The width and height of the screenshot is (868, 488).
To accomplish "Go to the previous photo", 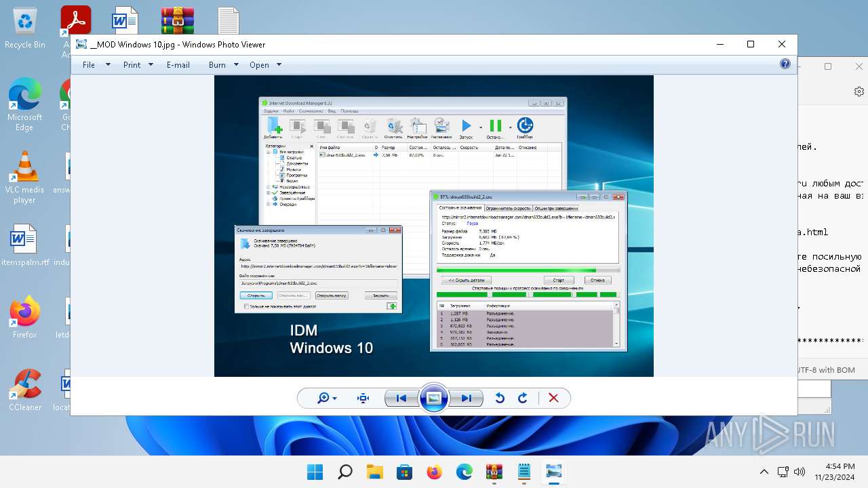I will [401, 399].
